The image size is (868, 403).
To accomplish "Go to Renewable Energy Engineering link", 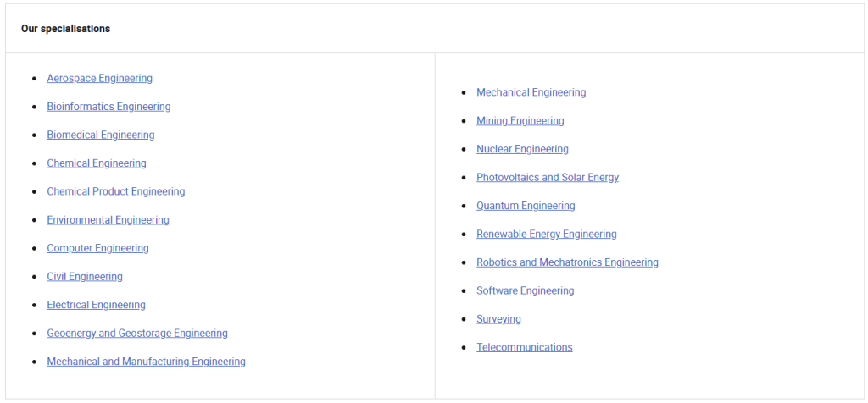I will [x=547, y=235].
